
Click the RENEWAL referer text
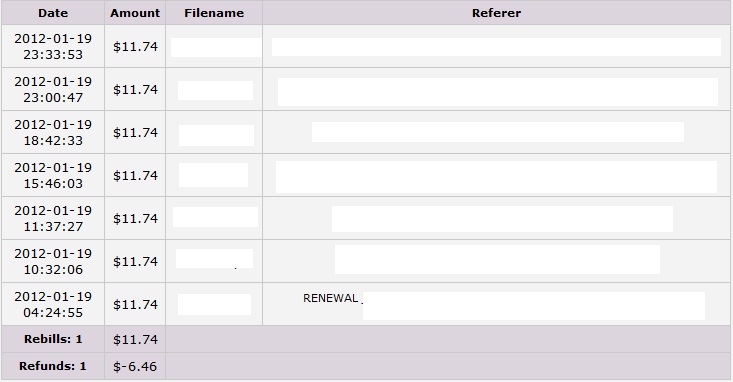tap(331, 298)
